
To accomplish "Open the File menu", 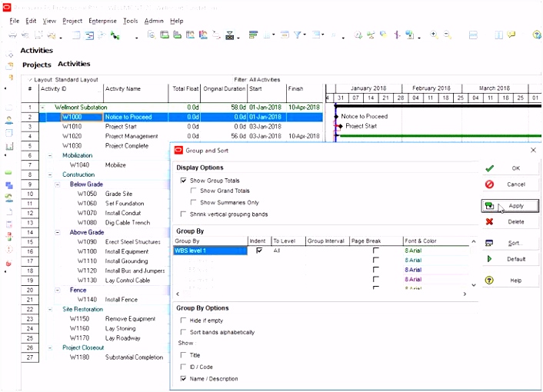I will coord(14,21).
